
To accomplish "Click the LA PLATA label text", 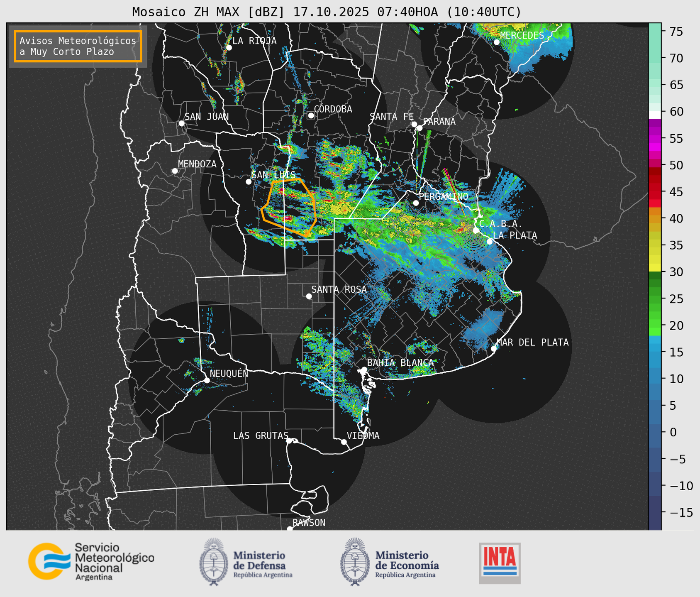I will (x=515, y=235).
